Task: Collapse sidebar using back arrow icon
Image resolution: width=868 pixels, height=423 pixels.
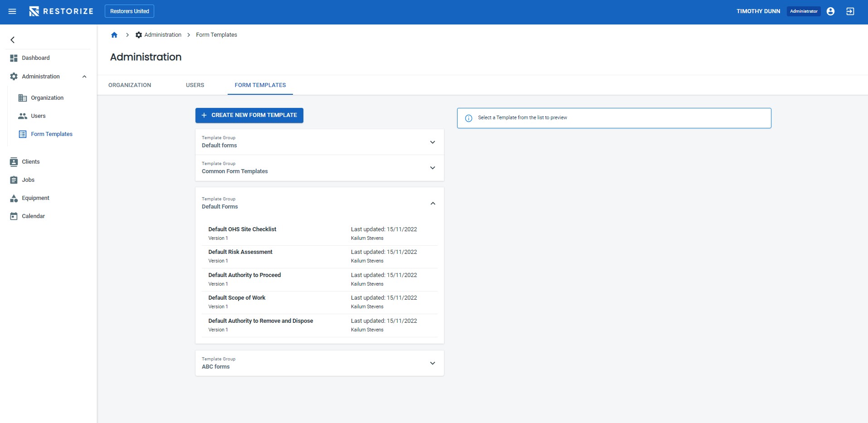Action: [13, 40]
